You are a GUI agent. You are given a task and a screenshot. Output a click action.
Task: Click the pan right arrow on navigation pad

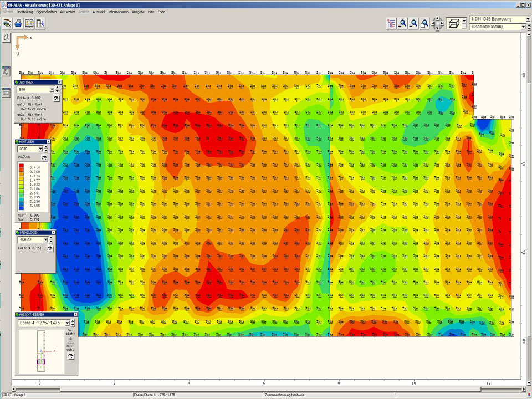[442, 23]
